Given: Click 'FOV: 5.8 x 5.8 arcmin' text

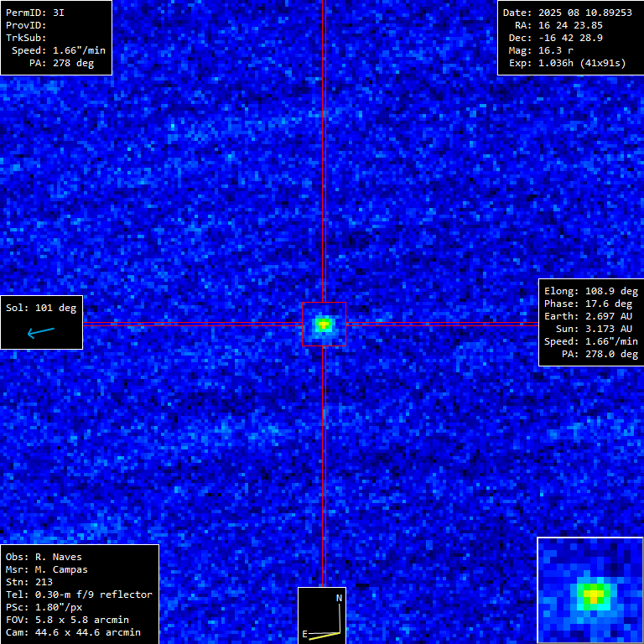Looking at the screenshot, I should coord(67,620).
